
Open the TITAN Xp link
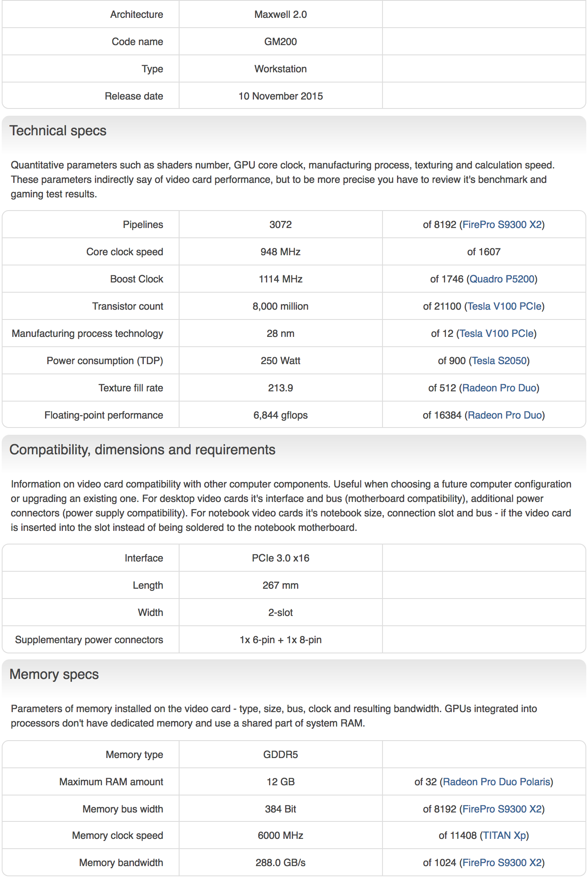pyautogui.click(x=505, y=835)
